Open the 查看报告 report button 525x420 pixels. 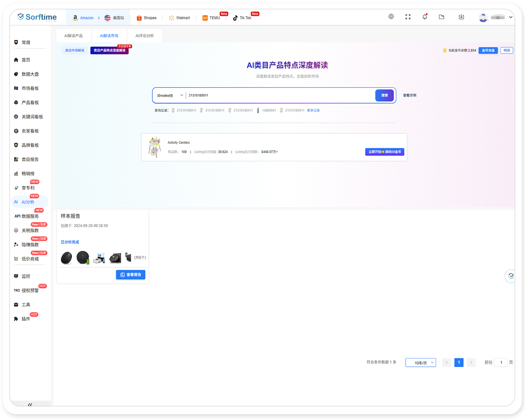point(131,275)
